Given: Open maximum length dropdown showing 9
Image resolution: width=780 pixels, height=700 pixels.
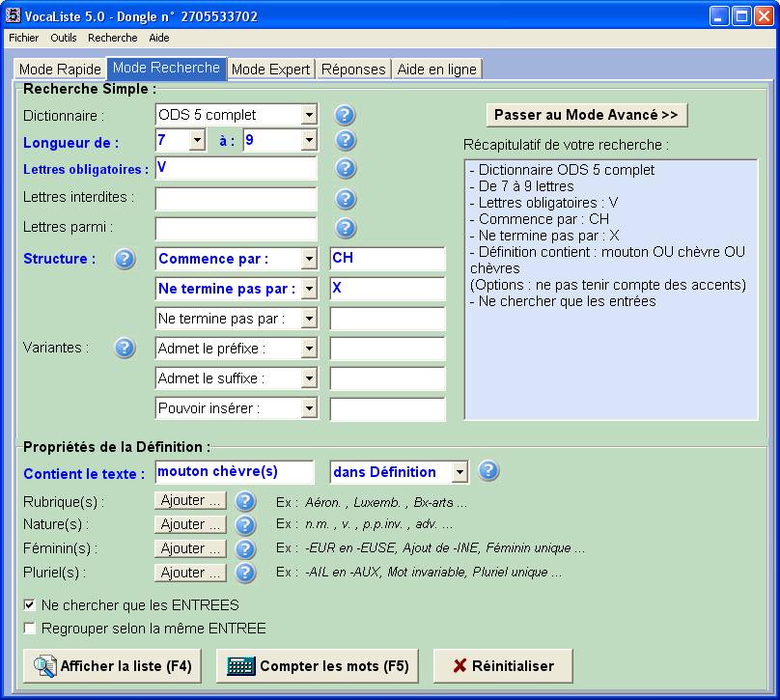Looking at the screenshot, I should coord(309,140).
